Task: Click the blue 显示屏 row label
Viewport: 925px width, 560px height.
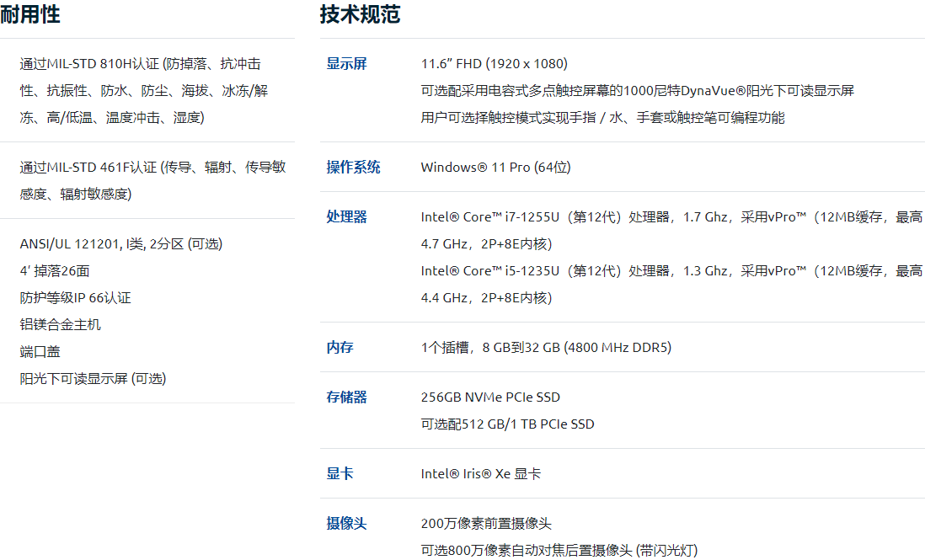Action: [x=347, y=64]
